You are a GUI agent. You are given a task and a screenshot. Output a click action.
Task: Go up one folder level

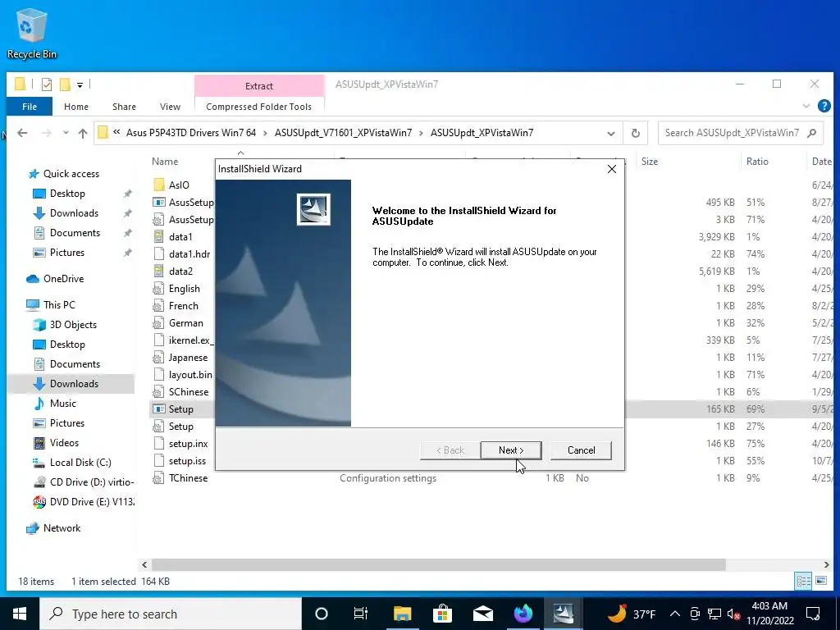pyautogui.click(x=83, y=133)
